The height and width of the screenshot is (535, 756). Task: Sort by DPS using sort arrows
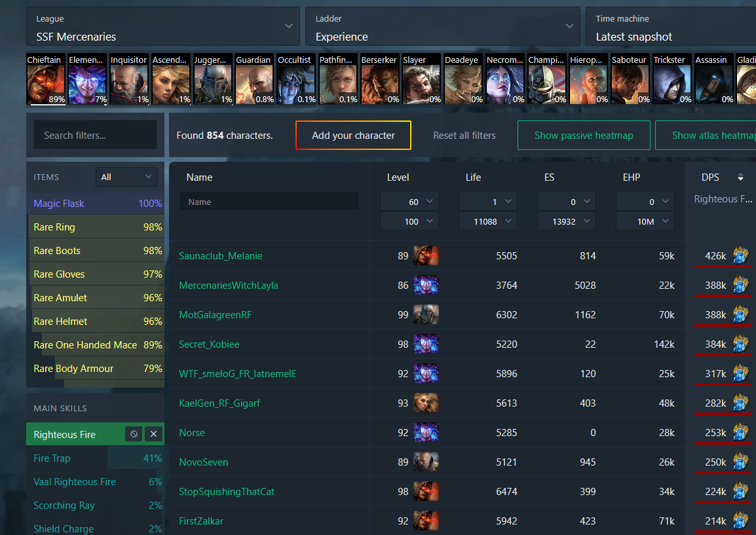point(740,177)
